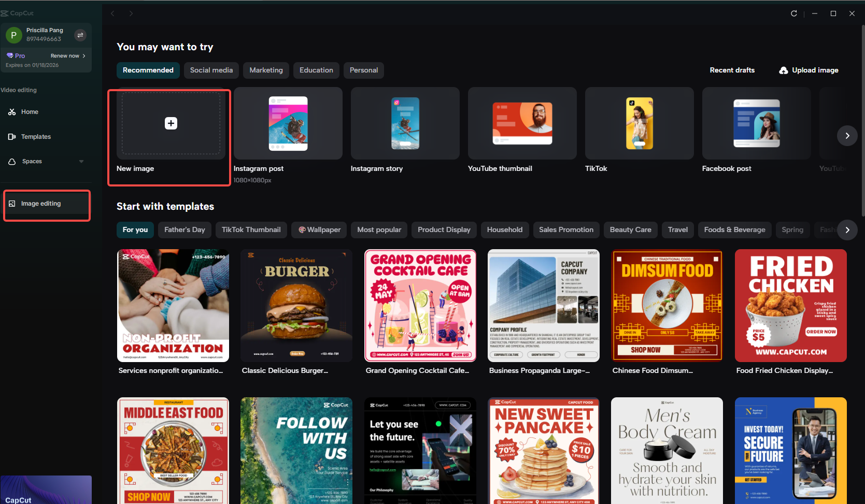865x504 pixels.
Task: Switch to Image editing mode
Action: (40, 203)
